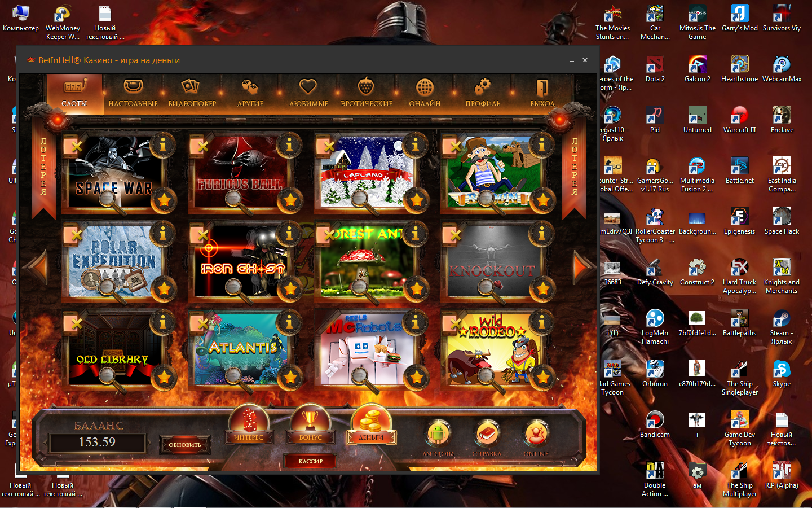812x508 pixels.
Task: Click the magnifier preview on Furious Ball
Action: pyautogui.click(x=233, y=199)
